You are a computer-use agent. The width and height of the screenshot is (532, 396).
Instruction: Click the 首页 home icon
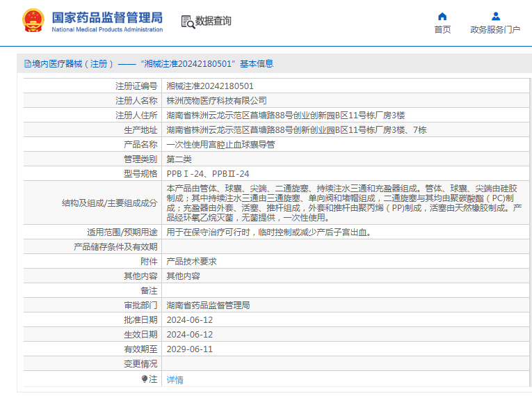(x=442, y=16)
